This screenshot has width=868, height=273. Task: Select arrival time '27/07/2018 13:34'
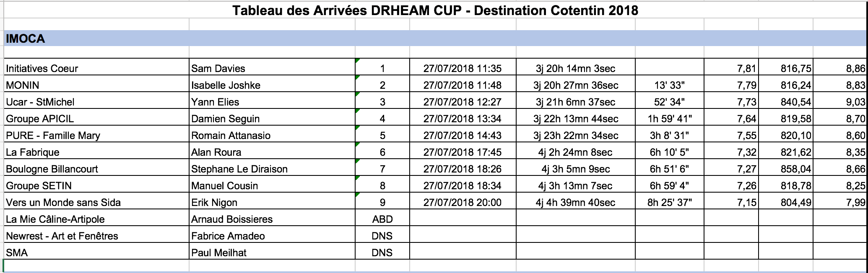(462, 118)
